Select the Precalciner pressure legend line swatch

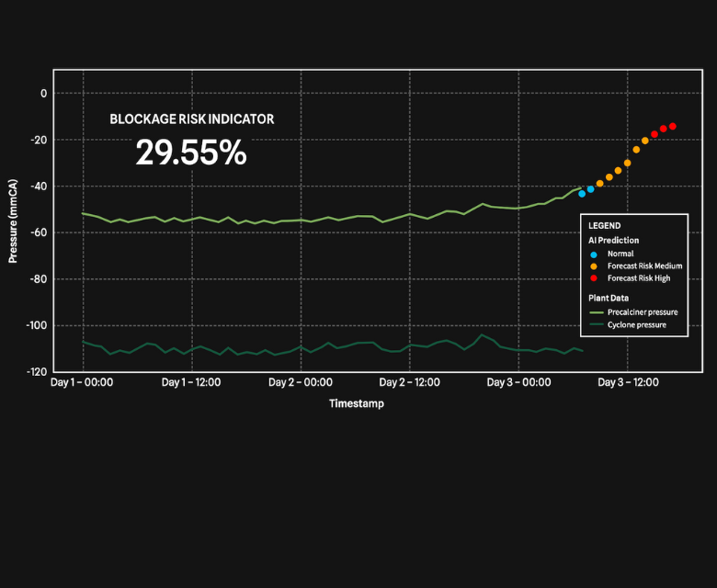[595, 312]
